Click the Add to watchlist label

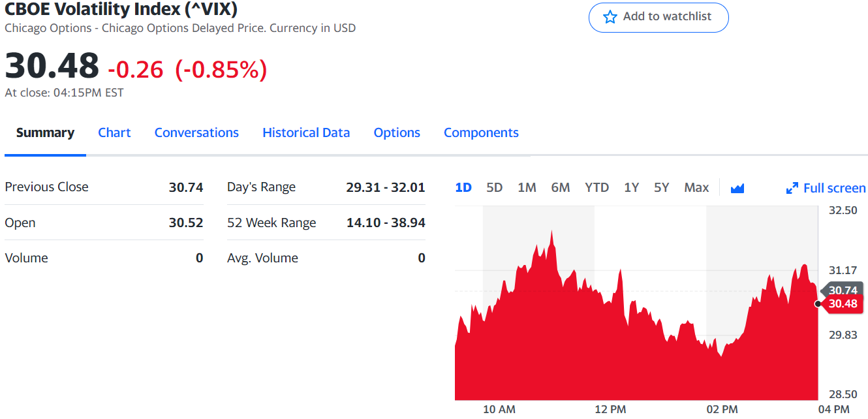click(x=667, y=16)
